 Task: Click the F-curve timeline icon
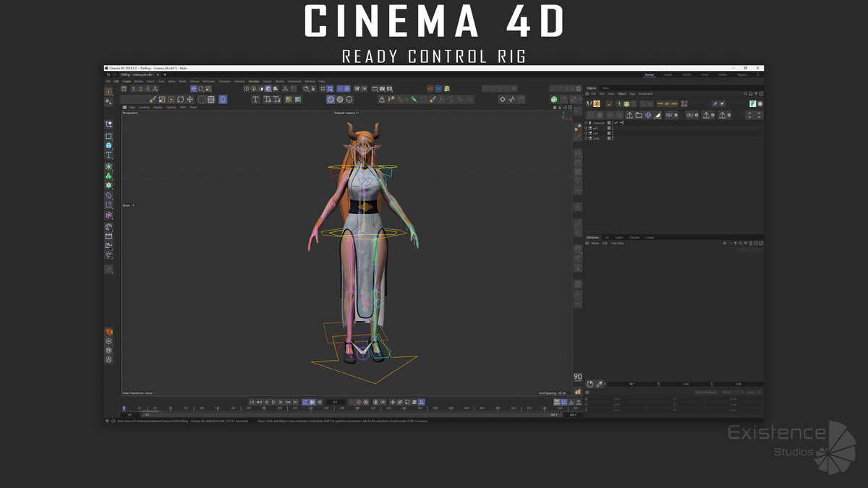click(x=511, y=99)
